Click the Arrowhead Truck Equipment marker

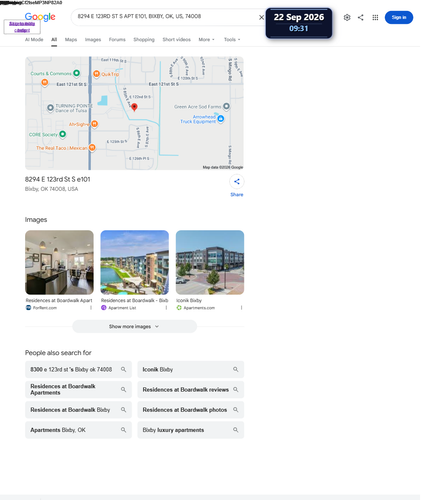coord(220,119)
